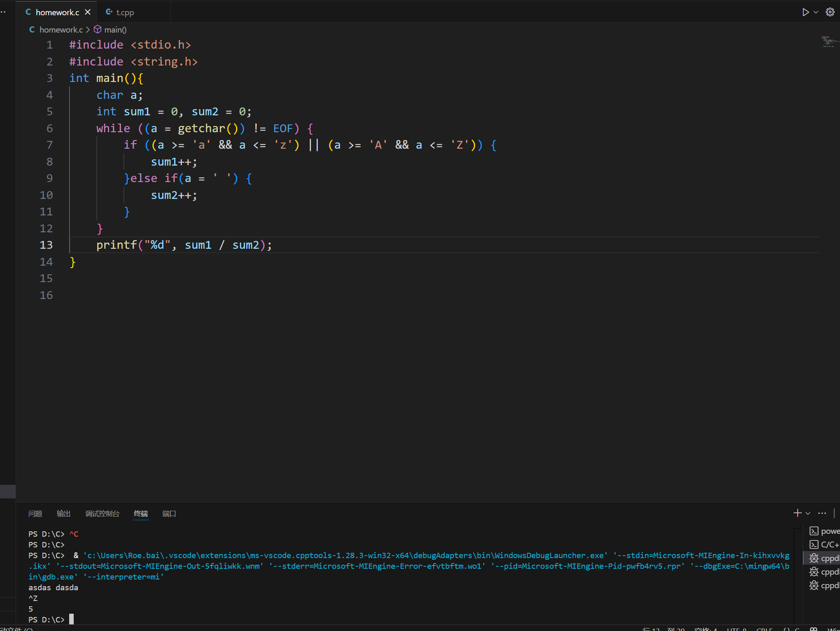Viewport: 840px width, 631px height.
Task: Switch to the t.cpp editor tab
Action: pos(124,12)
